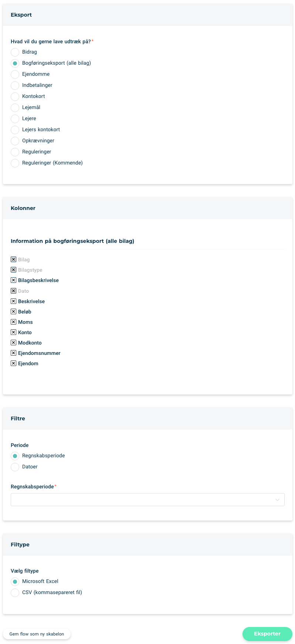Expand the Regnskabsperiode chevron arrow

coord(277,500)
